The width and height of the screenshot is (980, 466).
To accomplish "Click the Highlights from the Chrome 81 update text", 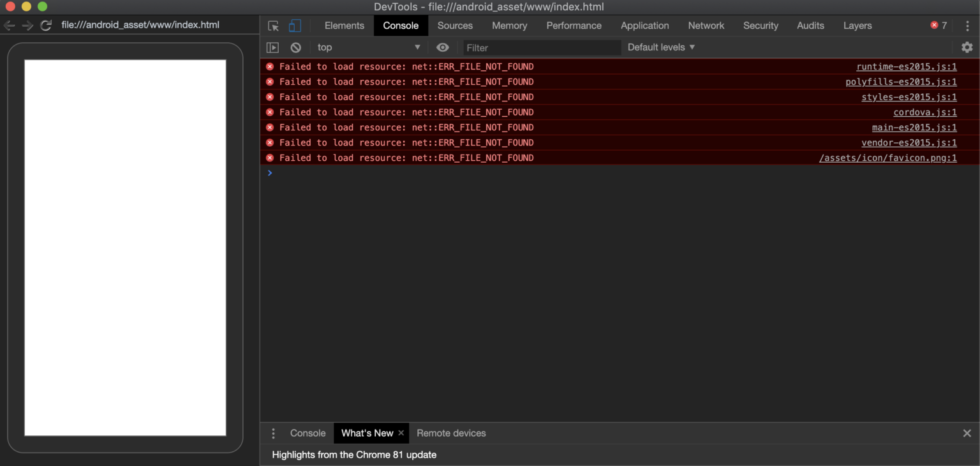I will pyautogui.click(x=354, y=455).
